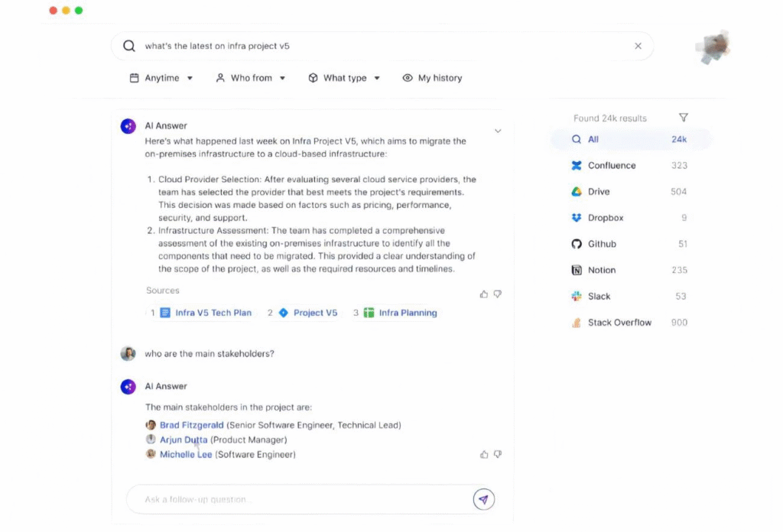
Task: Open Brad Fitzgerald's profile link
Action: [x=191, y=425]
